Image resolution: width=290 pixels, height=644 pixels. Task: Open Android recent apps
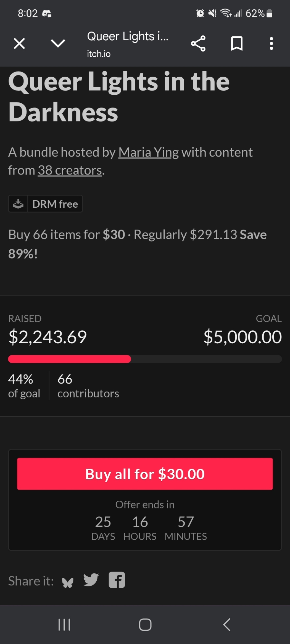click(64, 625)
